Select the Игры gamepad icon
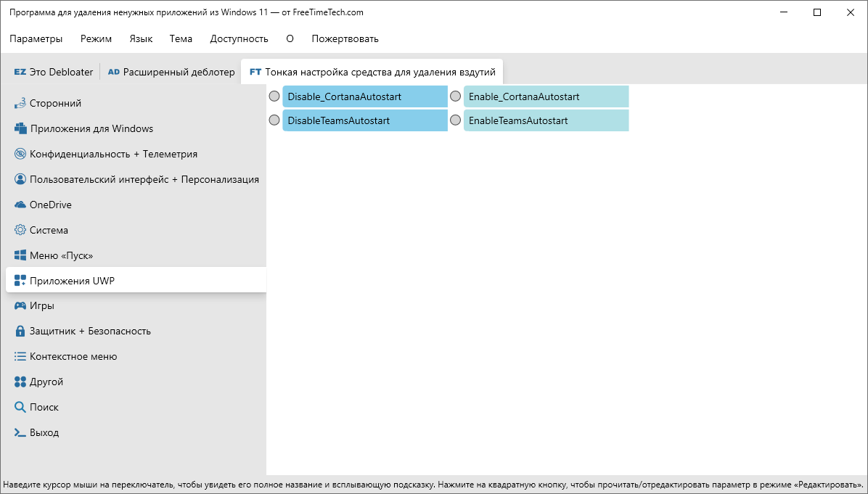 20,305
